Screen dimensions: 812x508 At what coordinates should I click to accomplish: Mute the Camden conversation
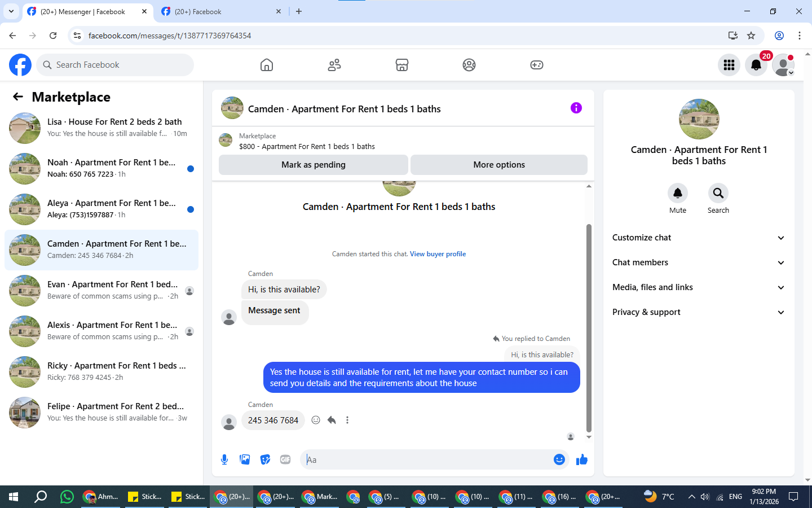[678, 193]
